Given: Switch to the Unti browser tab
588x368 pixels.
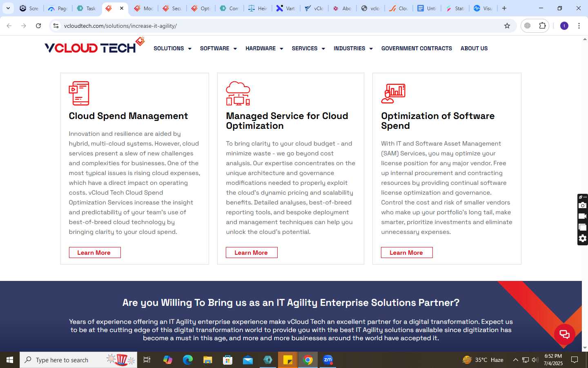Looking at the screenshot, I should (x=426, y=8).
